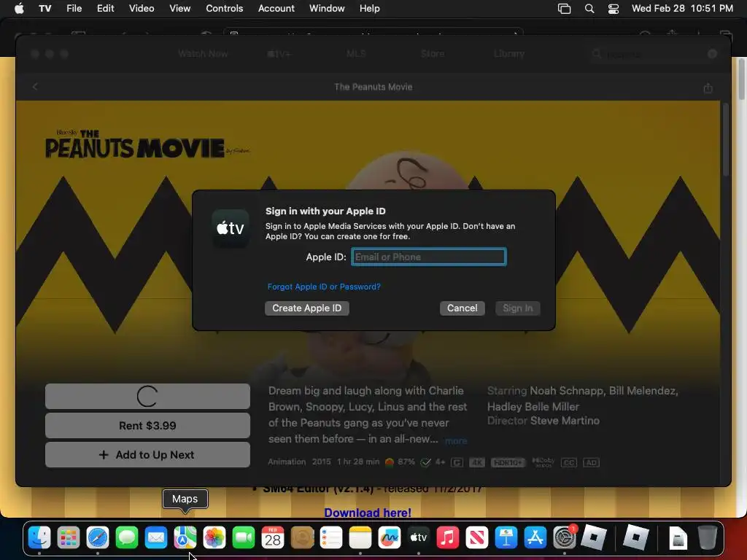Open the Edit menu
Screen dimensions: 747x560
tap(105, 8)
